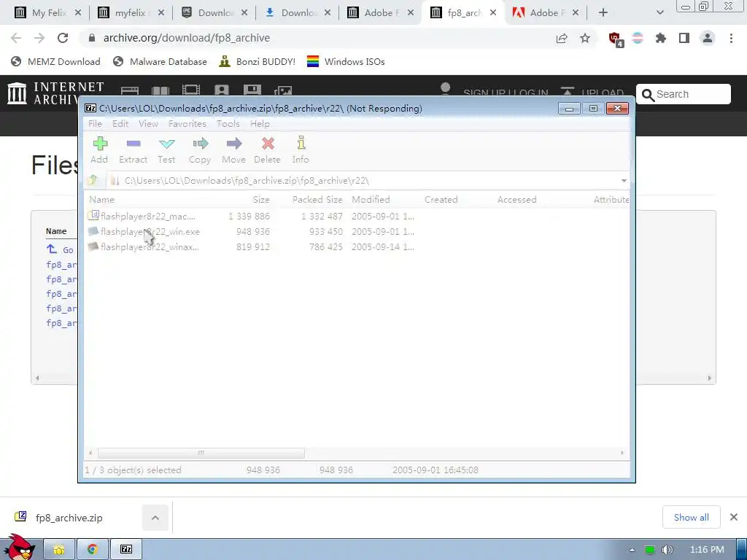
Task: Open the File Explorer taskbar icon
Action: coord(59,550)
